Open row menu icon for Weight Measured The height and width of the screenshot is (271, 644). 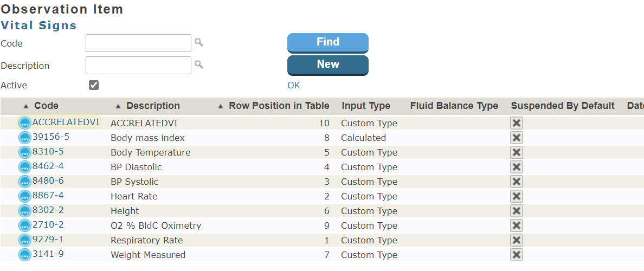click(x=25, y=255)
